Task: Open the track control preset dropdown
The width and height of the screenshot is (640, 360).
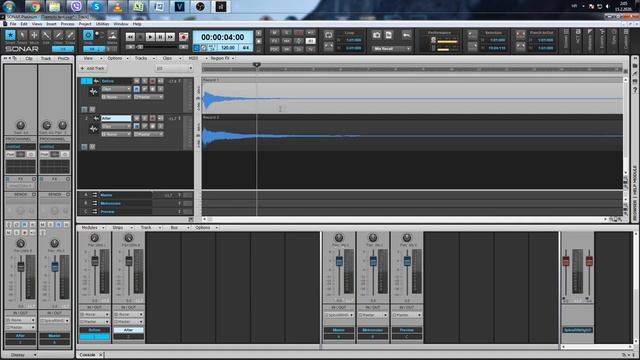Action: coord(174,69)
